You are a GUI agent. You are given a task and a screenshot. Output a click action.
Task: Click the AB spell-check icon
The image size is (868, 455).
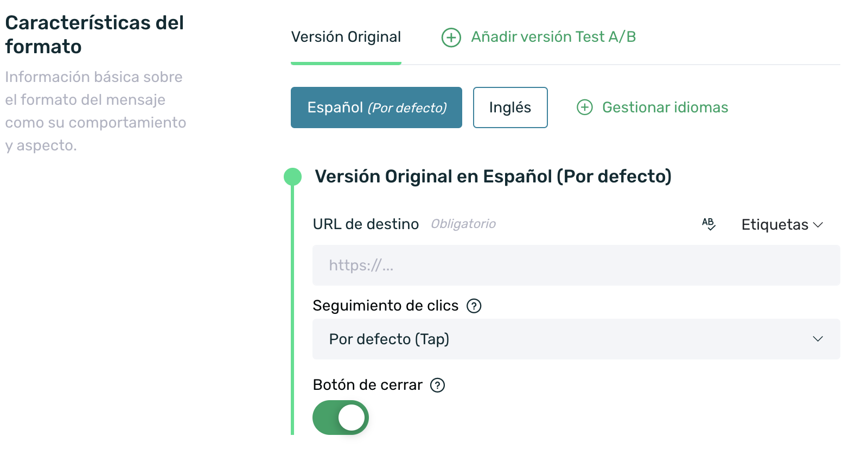[x=709, y=224]
